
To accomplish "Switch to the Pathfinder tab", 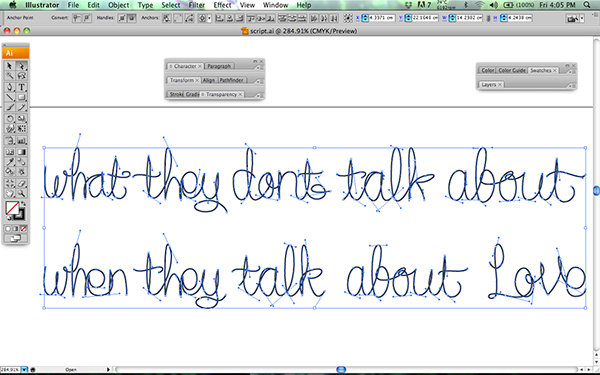I will coord(232,80).
